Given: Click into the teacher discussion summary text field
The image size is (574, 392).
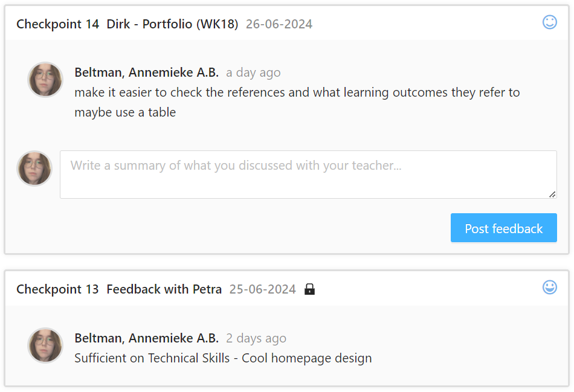Looking at the screenshot, I should 308,174.
